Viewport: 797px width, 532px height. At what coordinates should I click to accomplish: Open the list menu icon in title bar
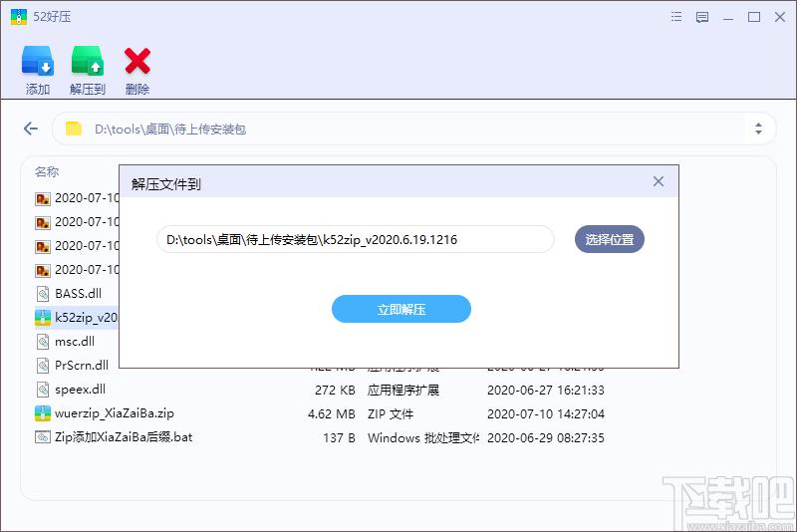click(676, 17)
